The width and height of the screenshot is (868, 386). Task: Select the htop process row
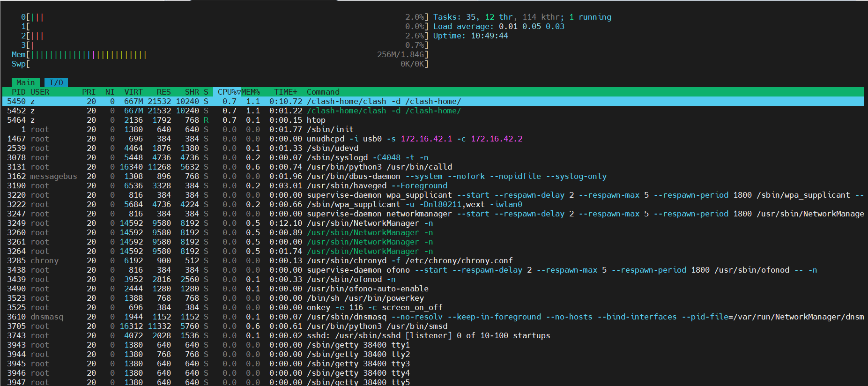433,120
